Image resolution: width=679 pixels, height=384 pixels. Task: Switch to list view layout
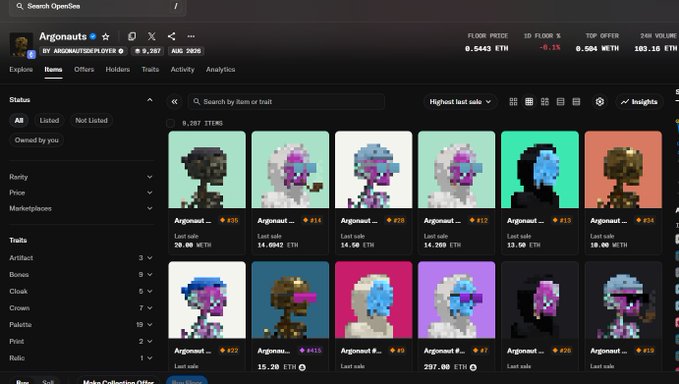pyautogui.click(x=560, y=102)
